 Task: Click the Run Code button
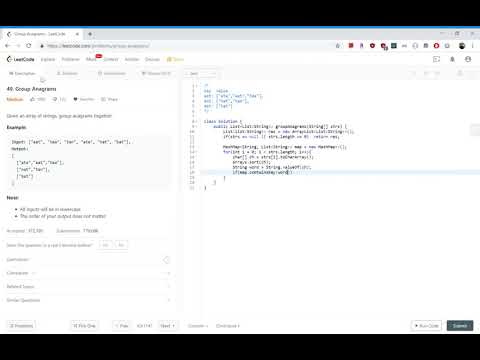pyautogui.click(x=427, y=326)
